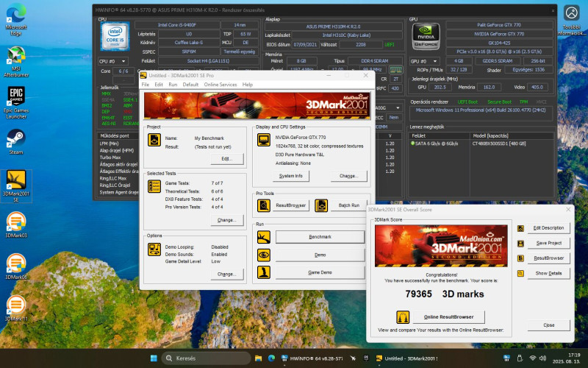Click Change... under Options
This screenshot has width=588, height=368.
[x=227, y=274]
